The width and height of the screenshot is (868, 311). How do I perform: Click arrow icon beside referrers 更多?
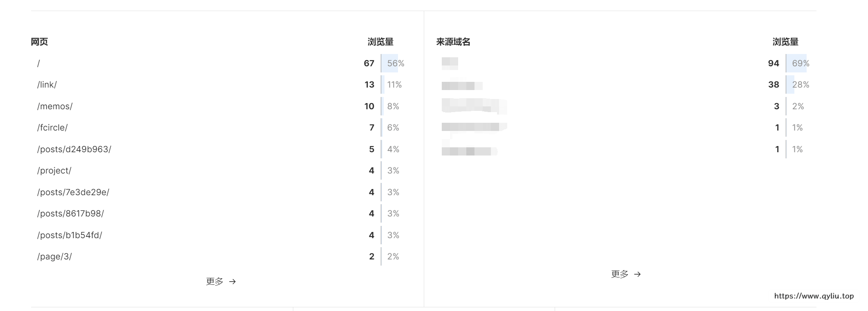(x=637, y=274)
